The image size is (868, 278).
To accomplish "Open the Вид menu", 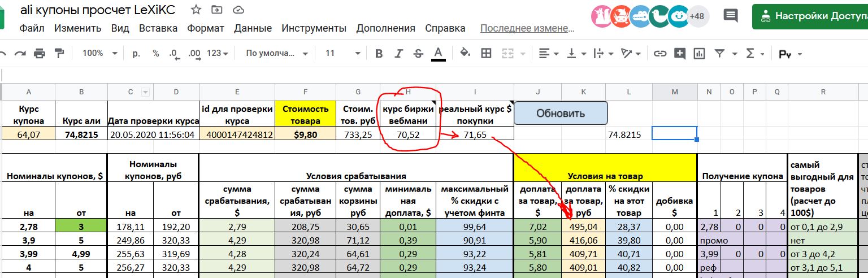I will pyautogui.click(x=120, y=28).
